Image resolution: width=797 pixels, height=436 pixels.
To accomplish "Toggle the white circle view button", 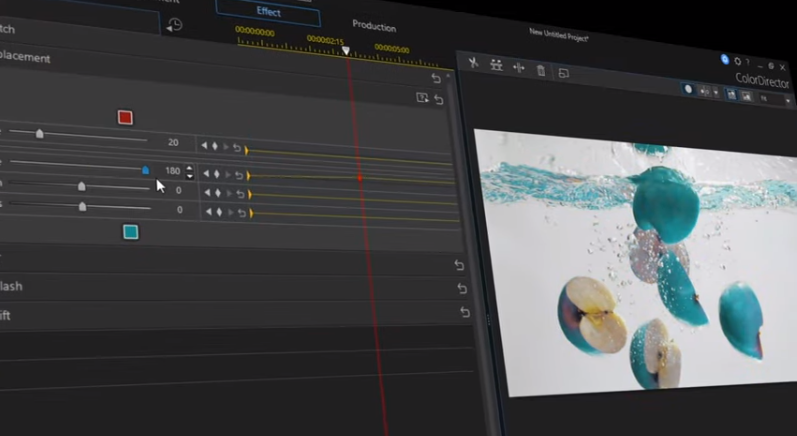I will (x=688, y=89).
